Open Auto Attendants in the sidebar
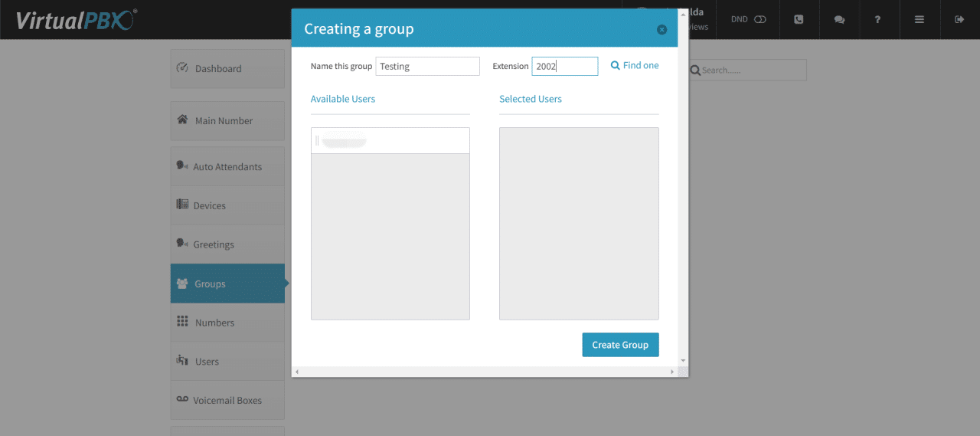 point(227,166)
